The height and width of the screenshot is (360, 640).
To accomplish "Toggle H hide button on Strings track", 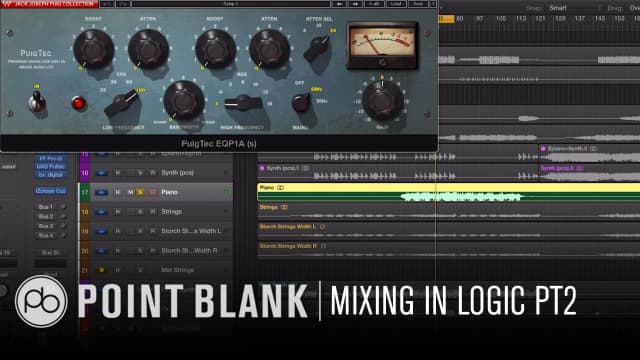I will [118, 211].
